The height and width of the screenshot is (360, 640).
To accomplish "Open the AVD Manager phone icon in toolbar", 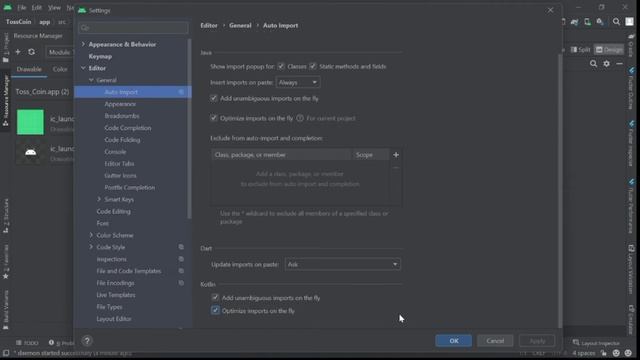I will [x=587, y=22].
